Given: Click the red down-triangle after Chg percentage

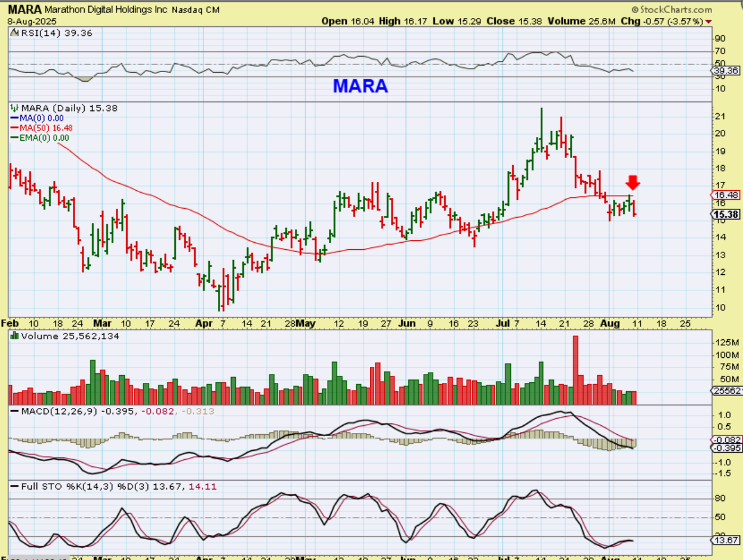Looking at the screenshot, I should pyautogui.click(x=708, y=21).
